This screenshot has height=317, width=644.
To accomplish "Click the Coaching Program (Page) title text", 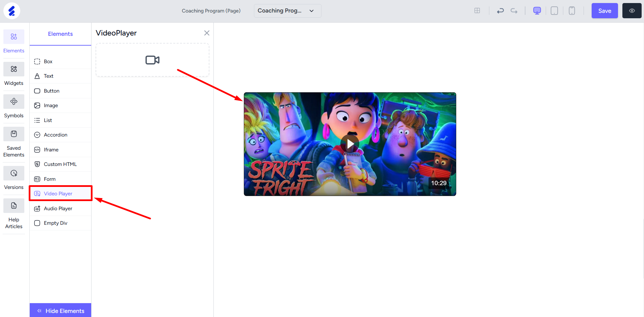I will (211, 11).
